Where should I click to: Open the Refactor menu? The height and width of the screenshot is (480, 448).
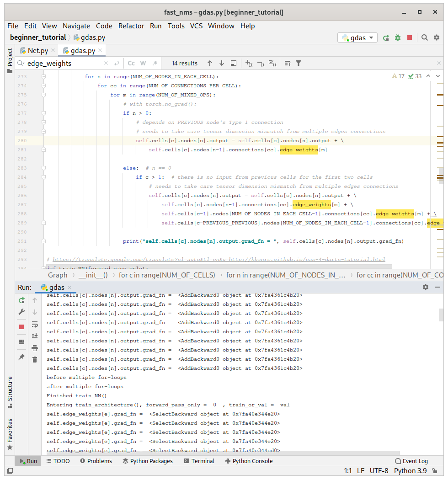click(131, 26)
